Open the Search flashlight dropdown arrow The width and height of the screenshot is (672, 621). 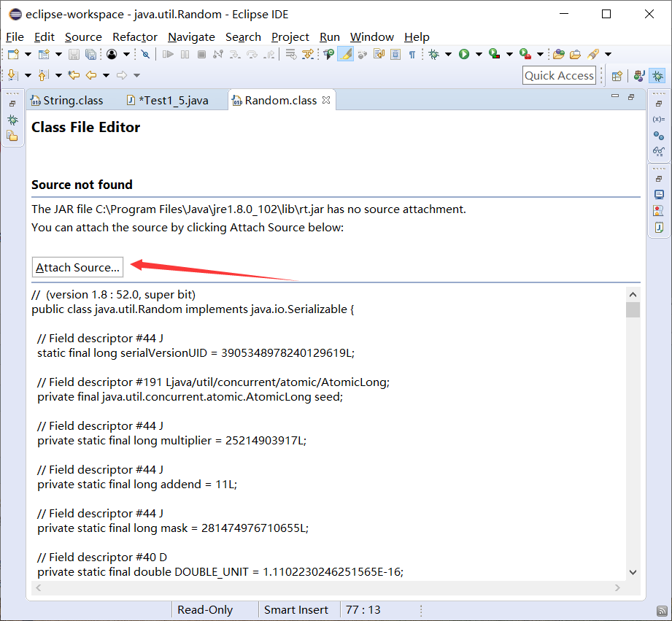coord(608,55)
